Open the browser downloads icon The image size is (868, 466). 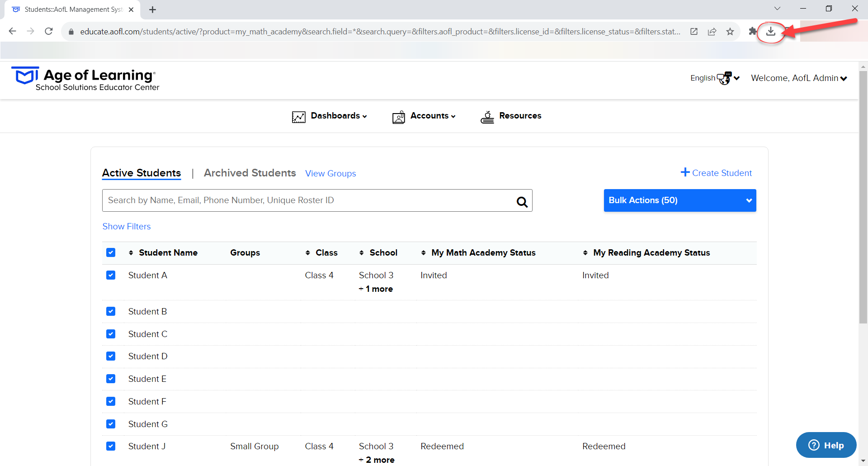pyautogui.click(x=771, y=31)
